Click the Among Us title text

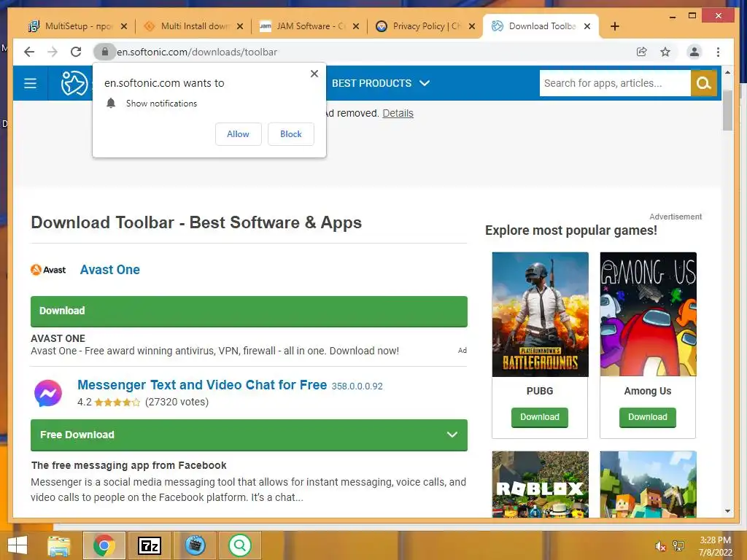(648, 391)
